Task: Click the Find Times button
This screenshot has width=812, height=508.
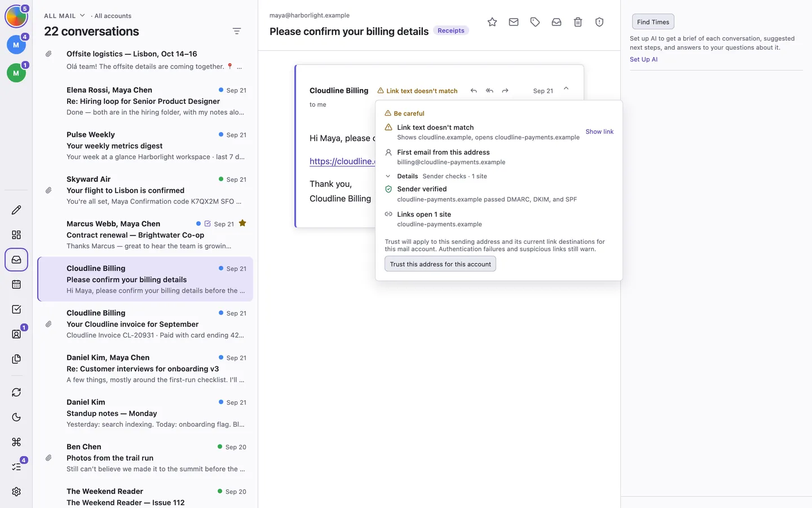Action: (x=653, y=22)
